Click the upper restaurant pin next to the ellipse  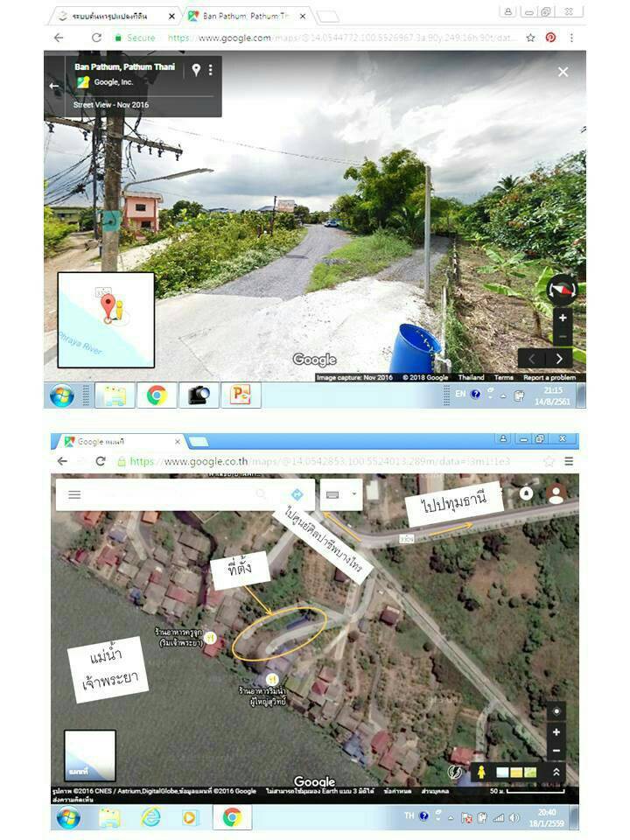pyautogui.click(x=211, y=638)
